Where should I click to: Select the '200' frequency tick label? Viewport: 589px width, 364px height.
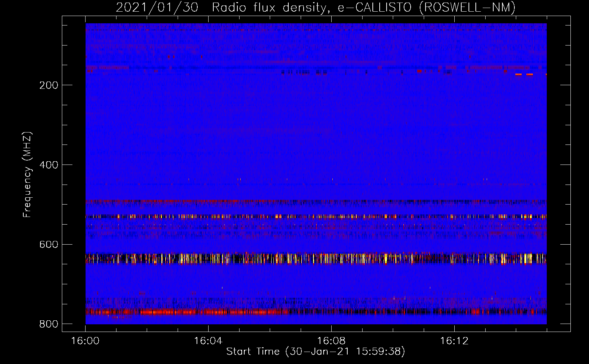49,85
